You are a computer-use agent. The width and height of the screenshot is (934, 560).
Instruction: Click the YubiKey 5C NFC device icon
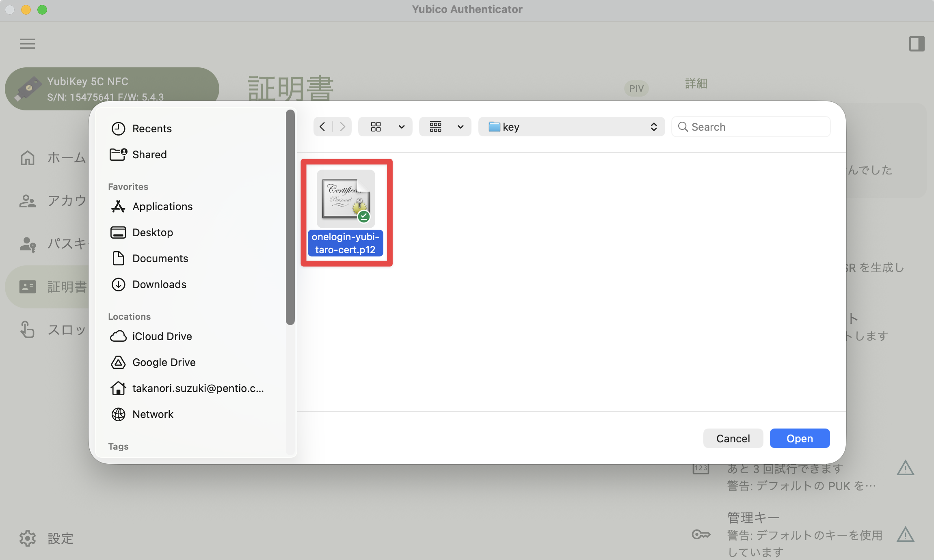[x=28, y=88]
